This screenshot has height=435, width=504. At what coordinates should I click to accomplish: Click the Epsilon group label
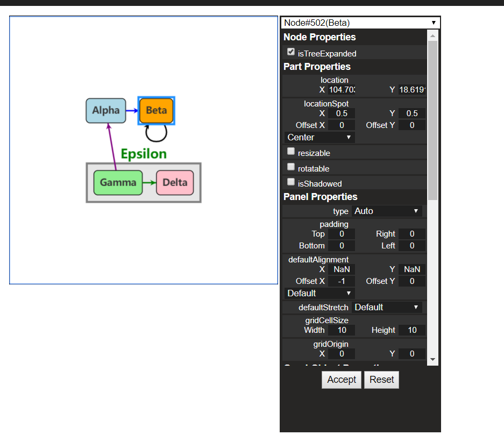click(144, 154)
